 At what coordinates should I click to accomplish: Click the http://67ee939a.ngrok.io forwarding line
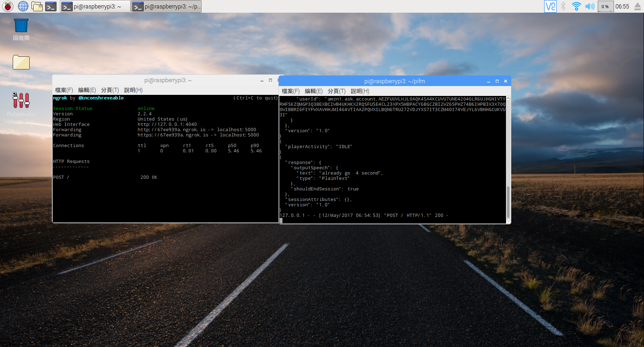pyautogui.click(x=197, y=130)
